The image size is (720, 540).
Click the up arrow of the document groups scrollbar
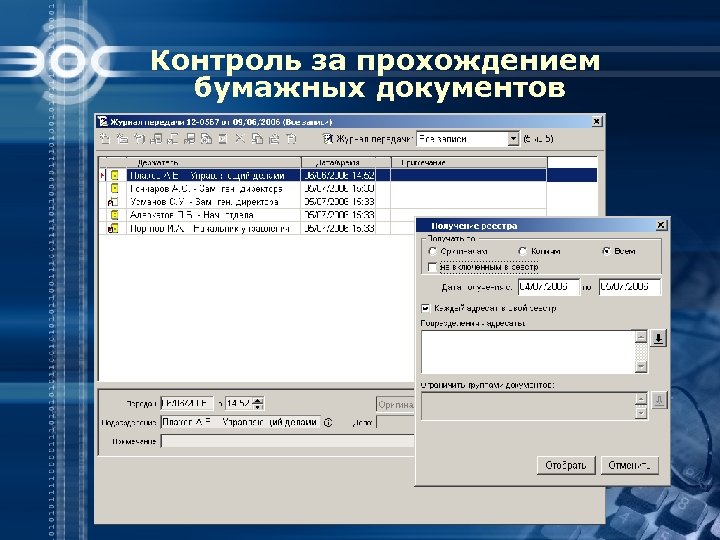(641, 399)
